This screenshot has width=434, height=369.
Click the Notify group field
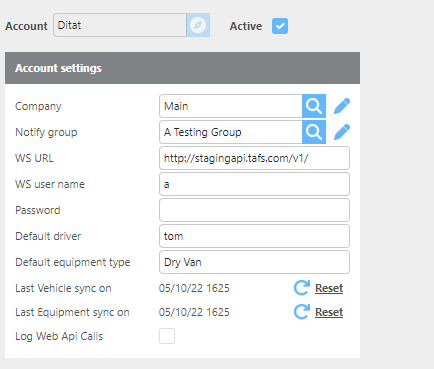click(231, 132)
